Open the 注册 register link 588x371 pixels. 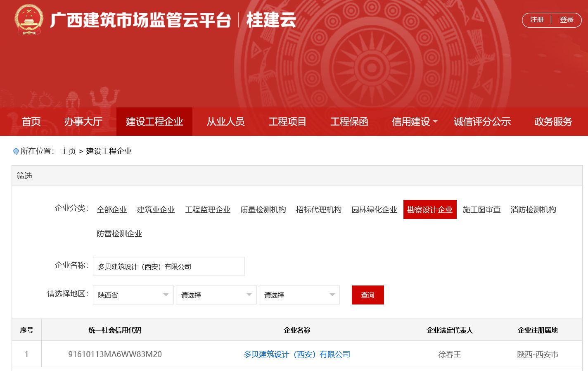(x=537, y=20)
